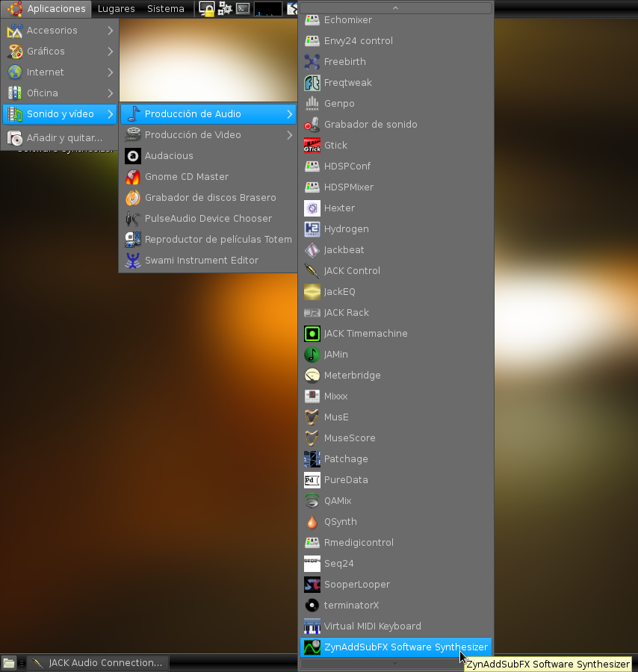Launch HDSPConf
The height and width of the screenshot is (672, 638).
point(396,167)
